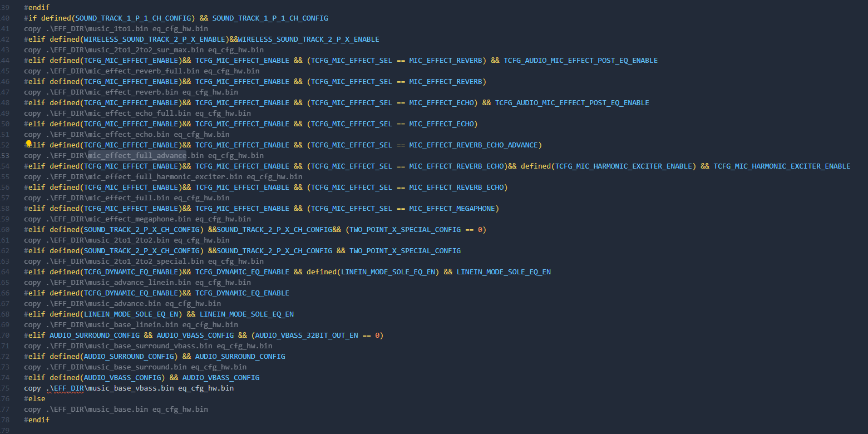Click music_advance_linein.bin on line 65
Image resolution: width=868 pixels, height=434 pixels.
[139, 282]
